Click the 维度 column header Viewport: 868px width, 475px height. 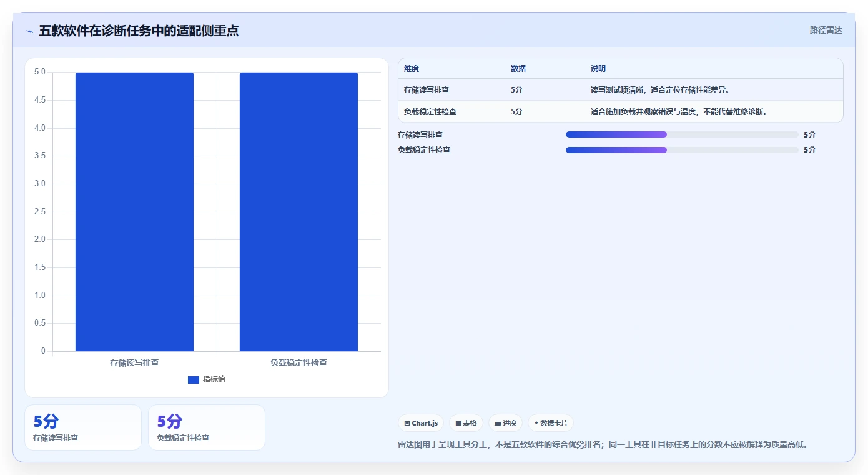pyautogui.click(x=412, y=69)
